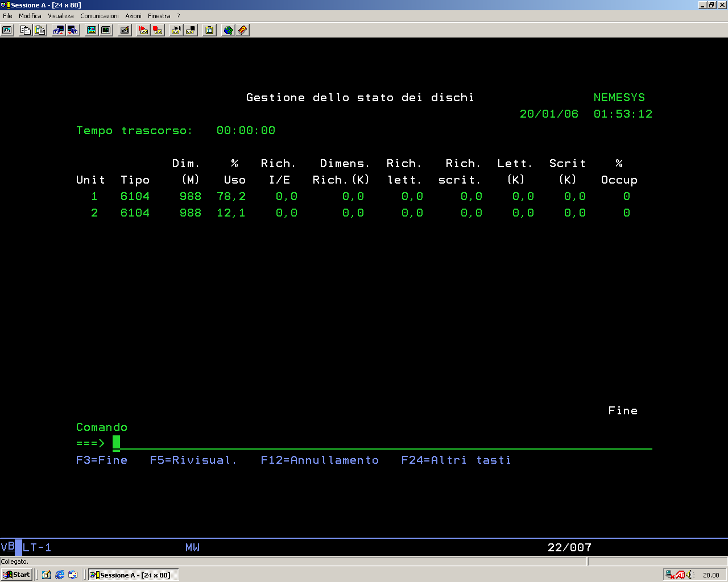Open the Color mapping toolbar icon

point(106,30)
